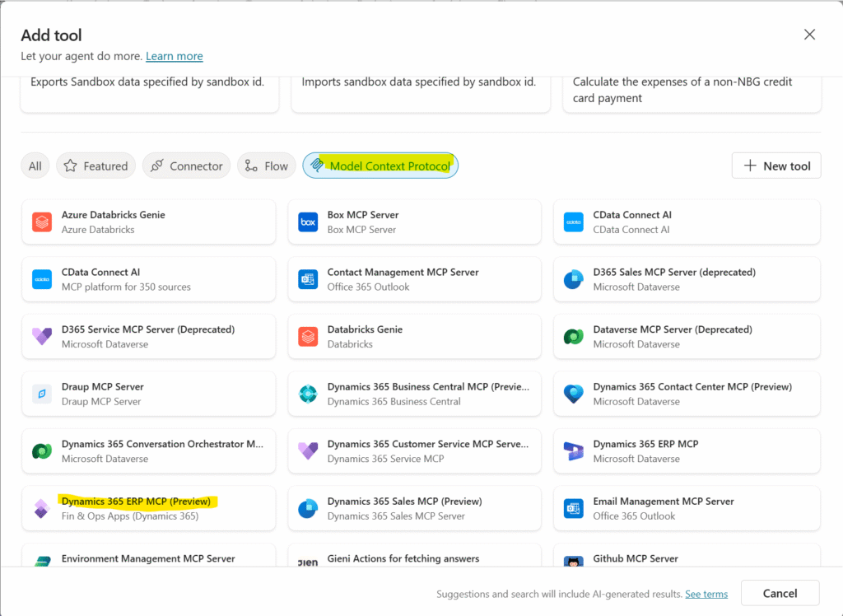Select the Contact Management MCP Server Outlook icon
The width and height of the screenshot is (843, 616).
pos(308,279)
